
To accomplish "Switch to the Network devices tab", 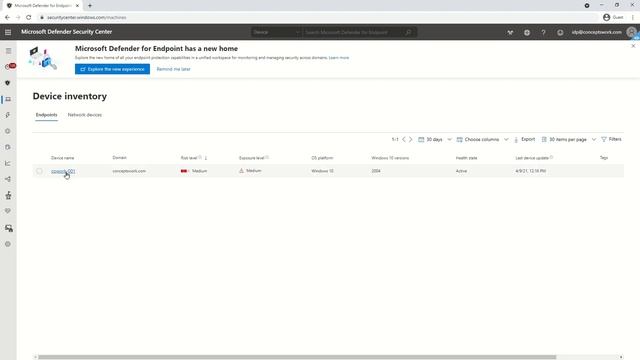I will 84,115.
